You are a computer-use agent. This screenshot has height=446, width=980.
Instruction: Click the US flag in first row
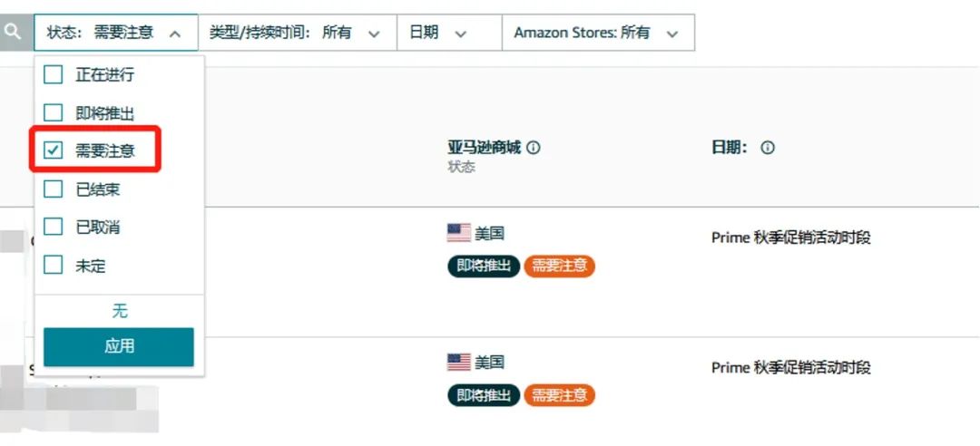tap(458, 234)
